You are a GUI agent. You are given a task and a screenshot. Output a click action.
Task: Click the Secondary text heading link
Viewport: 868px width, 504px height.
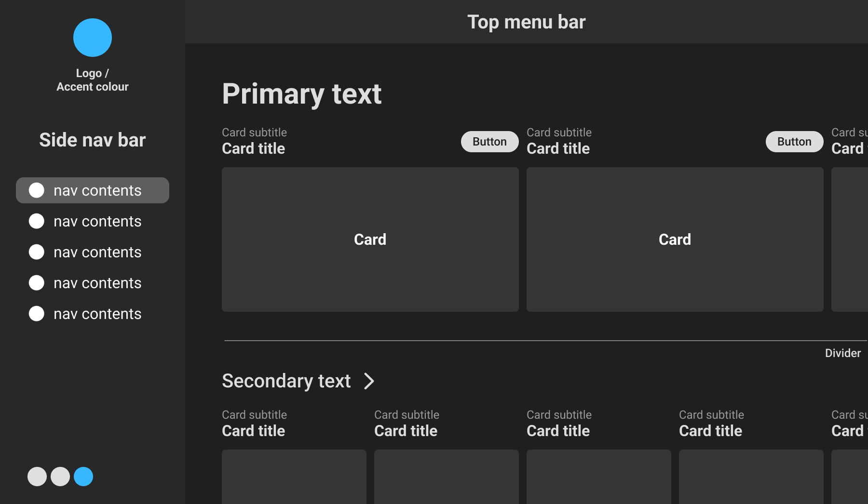click(286, 381)
